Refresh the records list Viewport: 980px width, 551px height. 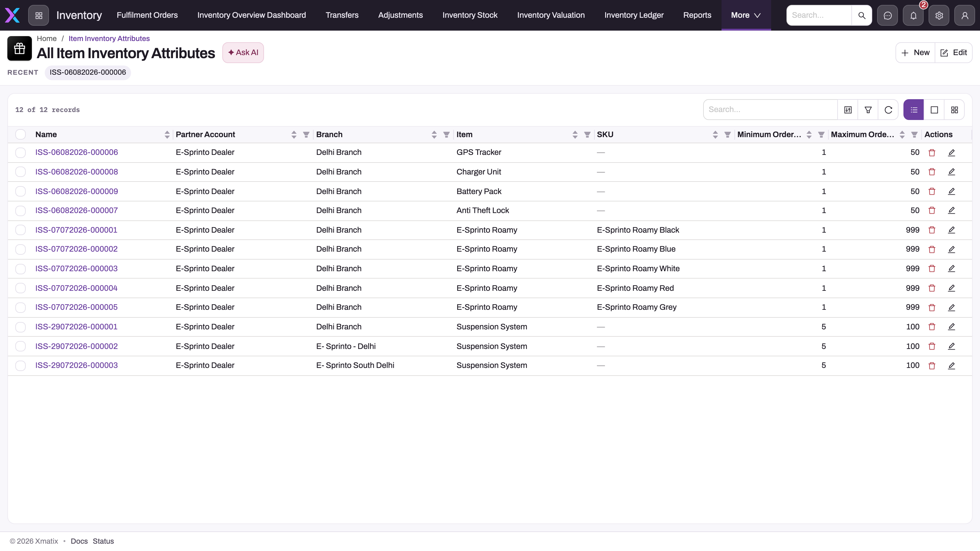888,110
